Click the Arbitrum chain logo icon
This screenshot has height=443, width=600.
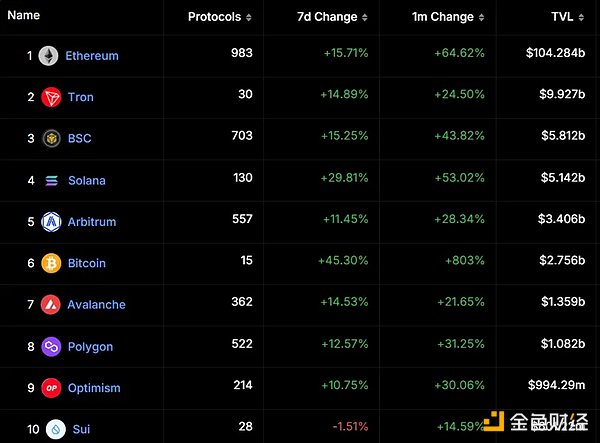click(51, 221)
